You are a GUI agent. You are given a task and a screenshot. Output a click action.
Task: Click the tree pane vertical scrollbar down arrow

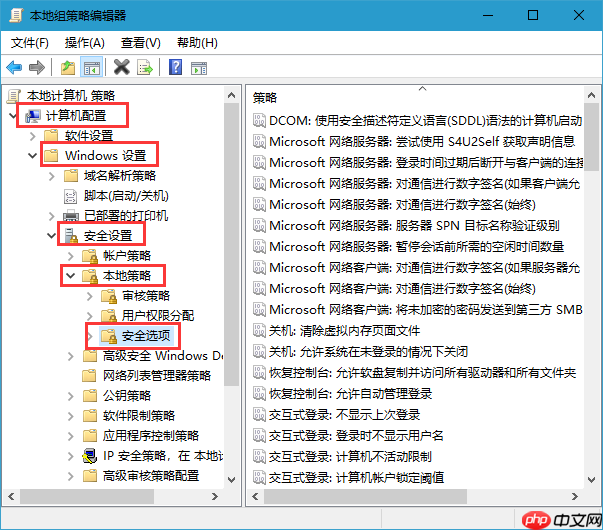pyautogui.click(x=232, y=480)
